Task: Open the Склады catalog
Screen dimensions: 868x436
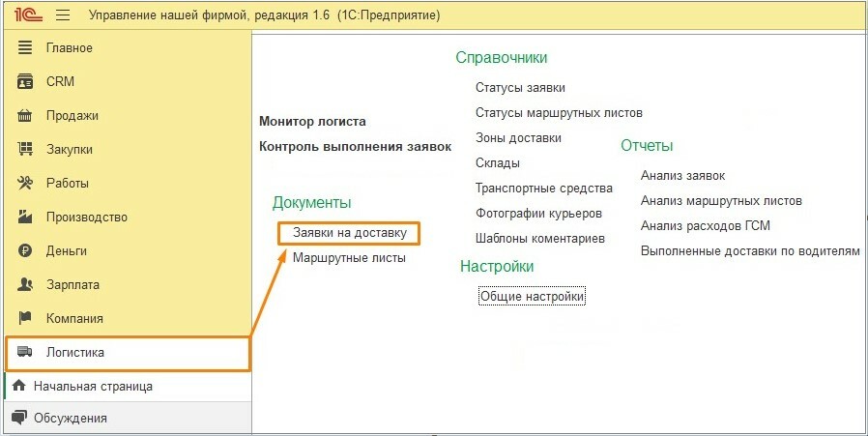Action: click(498, 163)
